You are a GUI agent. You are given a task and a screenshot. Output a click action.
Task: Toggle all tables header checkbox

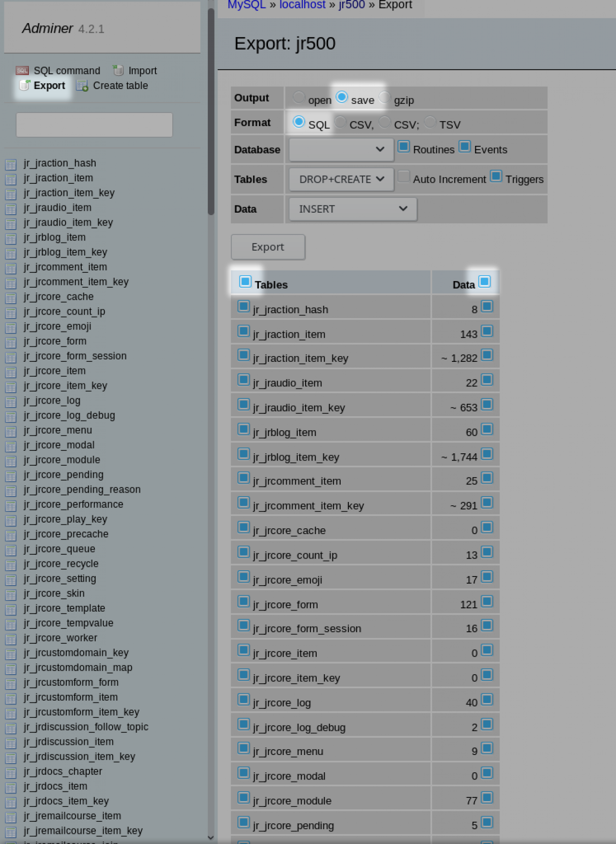tap(245, 281)
